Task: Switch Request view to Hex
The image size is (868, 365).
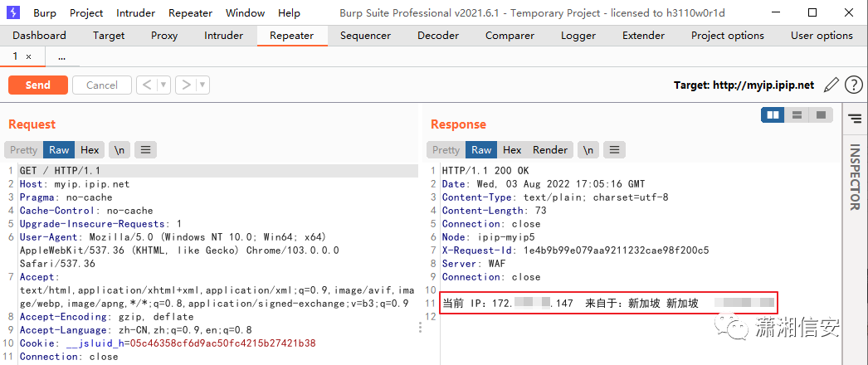Action: (90, 150)
